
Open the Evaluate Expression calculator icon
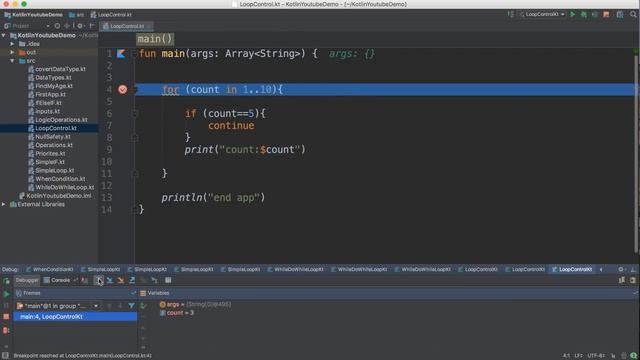(x=168, y=280)
